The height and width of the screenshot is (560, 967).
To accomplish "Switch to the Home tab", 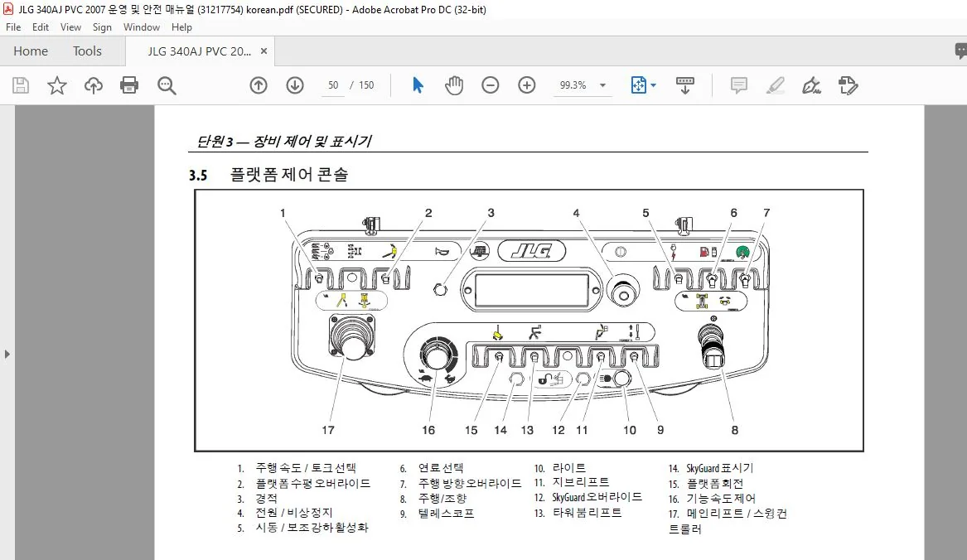I will pyautogui.click(x=31, y=51).
